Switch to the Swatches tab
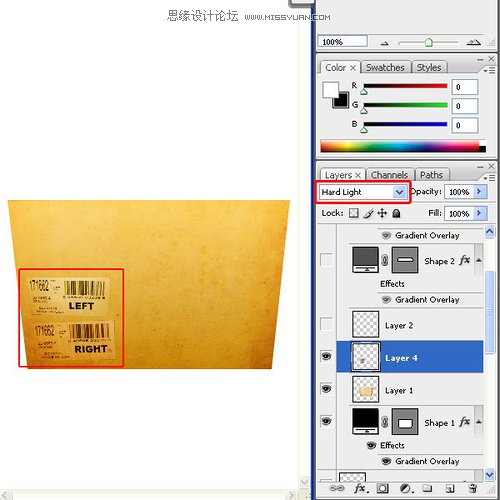 tap(385, 68)
